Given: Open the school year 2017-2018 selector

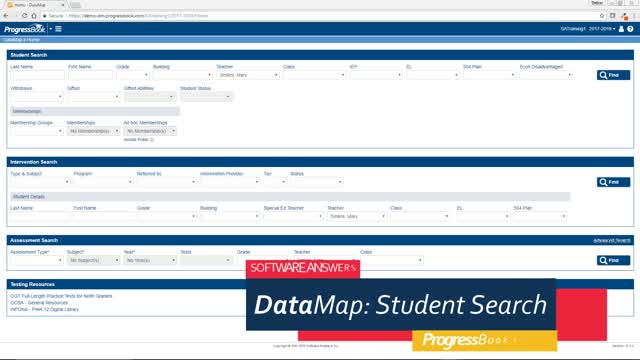Looking at the screenshot, I should coord(602,29).
